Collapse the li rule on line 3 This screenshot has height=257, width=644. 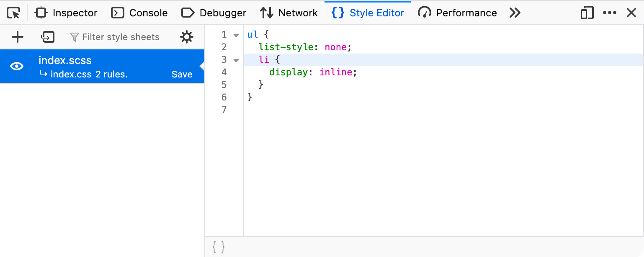[x=236, y=60]
